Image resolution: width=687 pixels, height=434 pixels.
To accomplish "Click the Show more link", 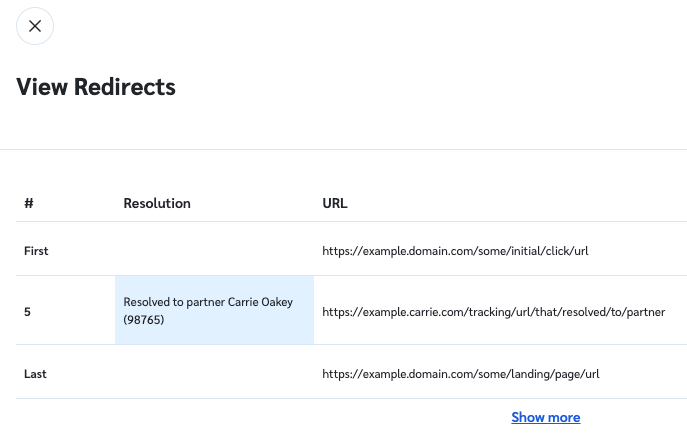I will (545, 417).
